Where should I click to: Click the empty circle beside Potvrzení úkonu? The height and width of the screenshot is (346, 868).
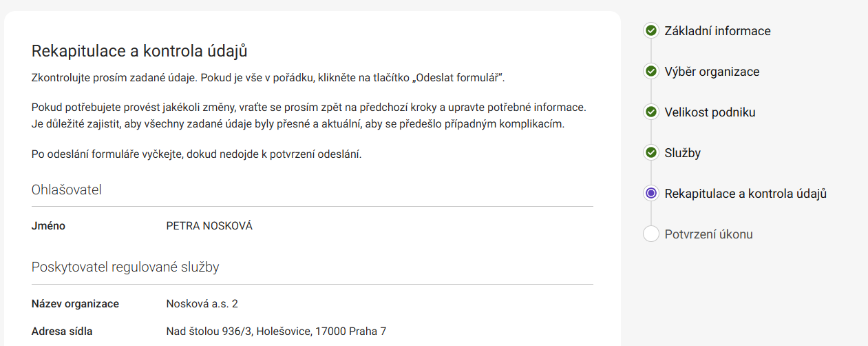click(x=651, y=234)
